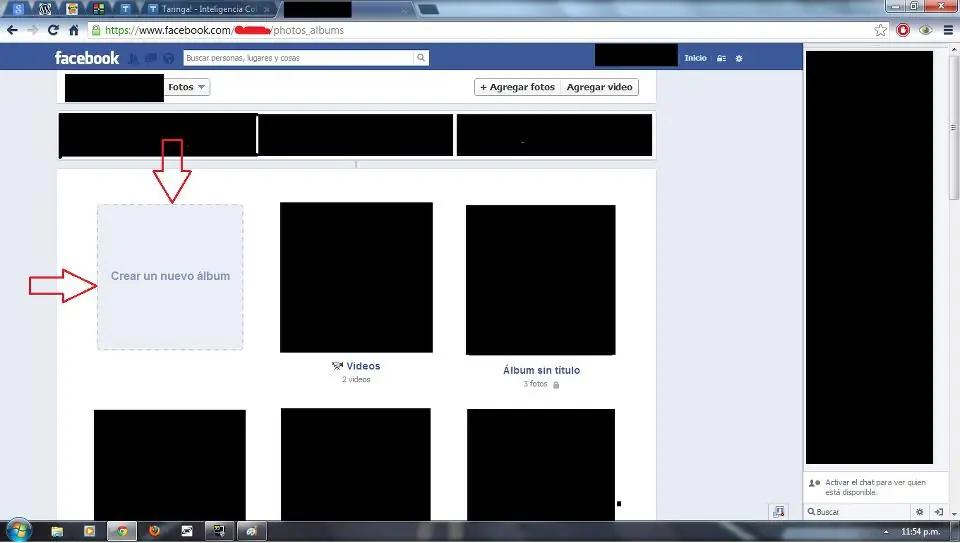Click the green SSL padlock icon
This screenshot has width=960, height=543.
[x=96, y=30]
